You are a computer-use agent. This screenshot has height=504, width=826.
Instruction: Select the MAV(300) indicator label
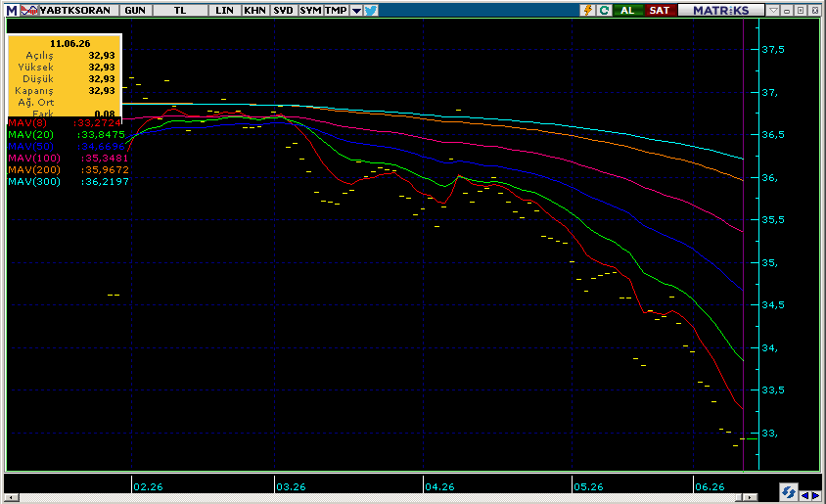(x=34, y=181)
